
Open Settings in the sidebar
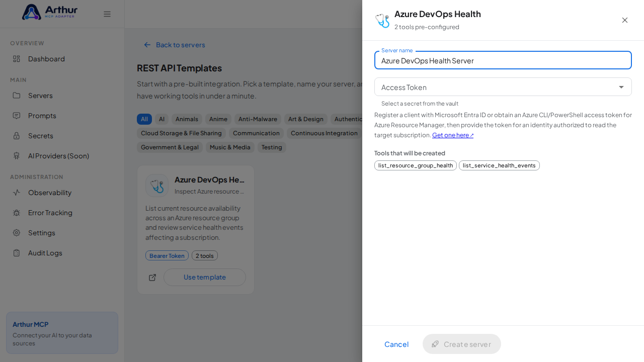coord(62,233)
